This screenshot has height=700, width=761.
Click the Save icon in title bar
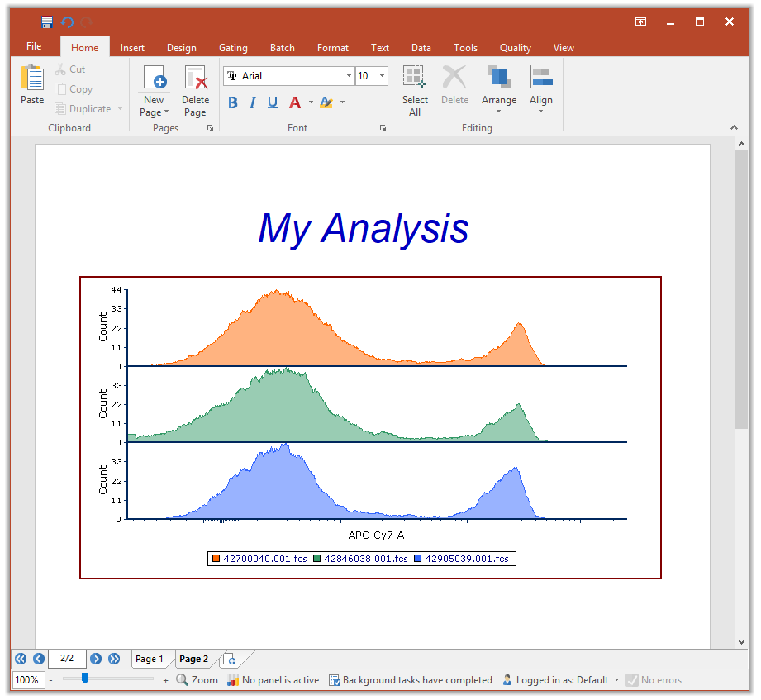(x=47, y=22)
